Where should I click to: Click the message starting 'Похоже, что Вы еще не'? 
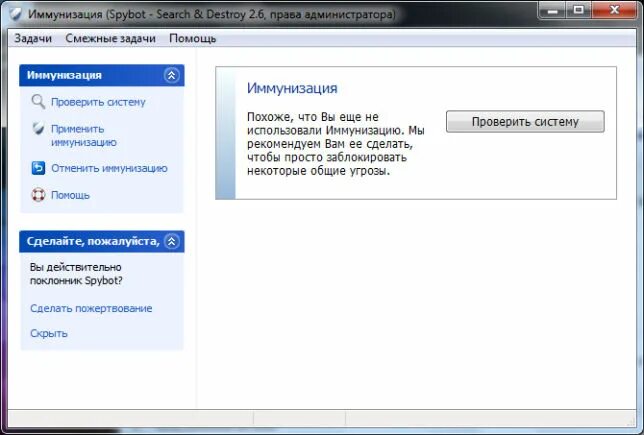tap(336, 144)
